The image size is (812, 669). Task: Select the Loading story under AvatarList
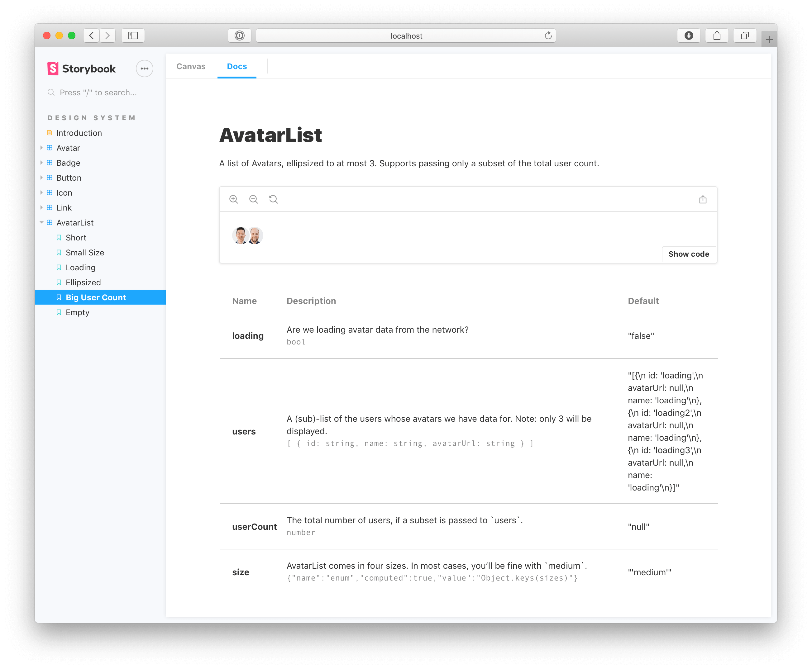tap(80, 267)
